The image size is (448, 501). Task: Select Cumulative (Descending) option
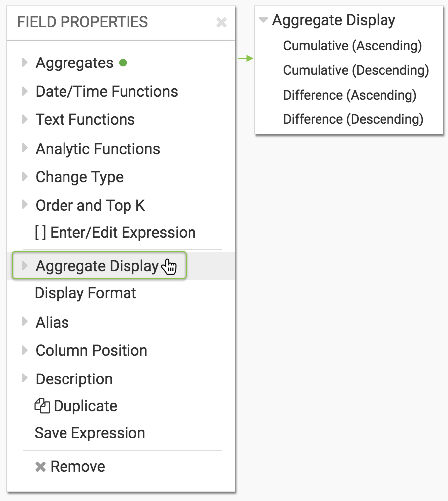click(356, 70)
